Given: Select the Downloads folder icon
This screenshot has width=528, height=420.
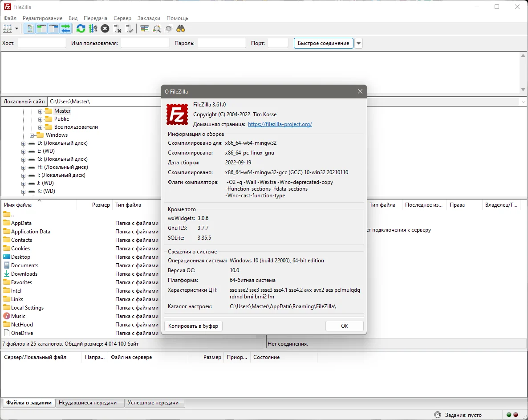Looking at the screenshot, I should 6,273.
